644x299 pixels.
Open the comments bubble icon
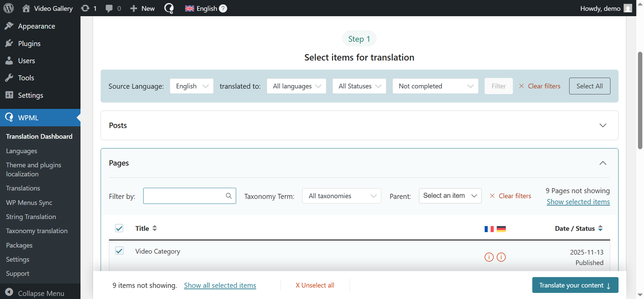109,8
